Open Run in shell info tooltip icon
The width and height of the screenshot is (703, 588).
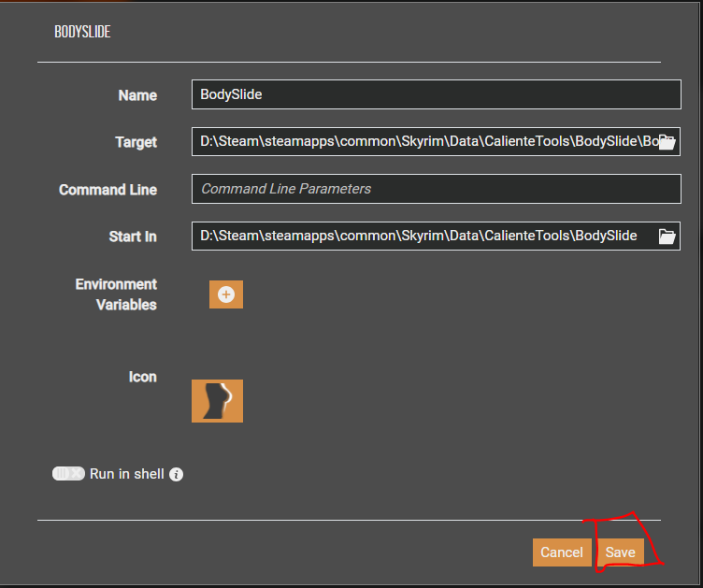[176, 474]
